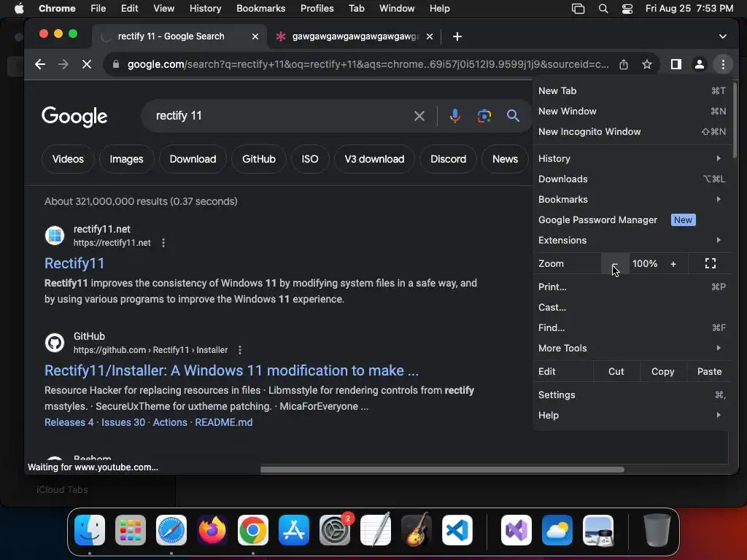This screenshot has height=560, width=747.
Task: Open Settings from Chrome menu
Action: click(632, 394)
